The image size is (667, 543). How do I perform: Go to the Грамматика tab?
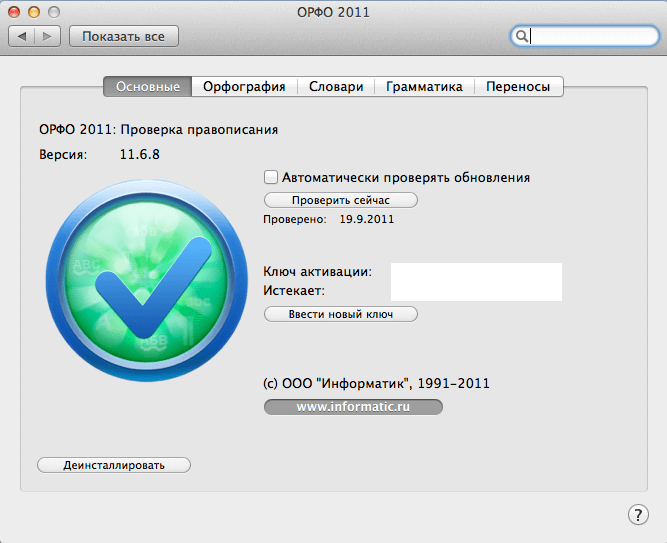(424, 86)
